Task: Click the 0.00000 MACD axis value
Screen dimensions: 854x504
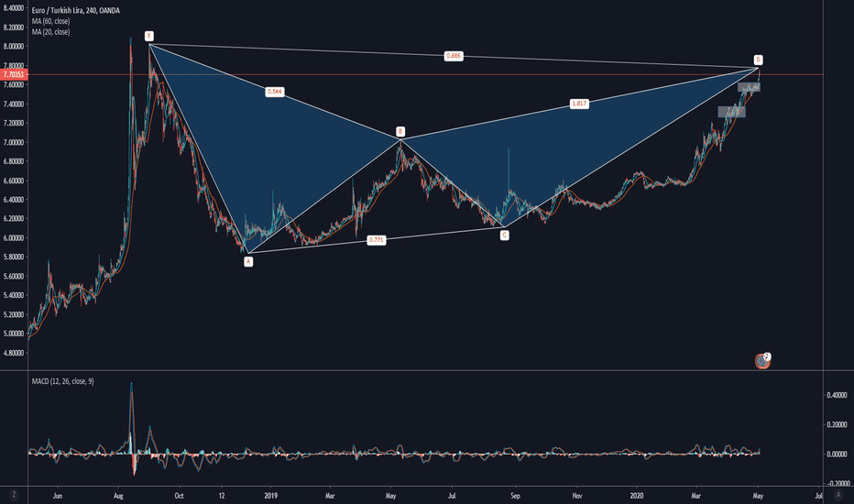Action: [837, 454]
